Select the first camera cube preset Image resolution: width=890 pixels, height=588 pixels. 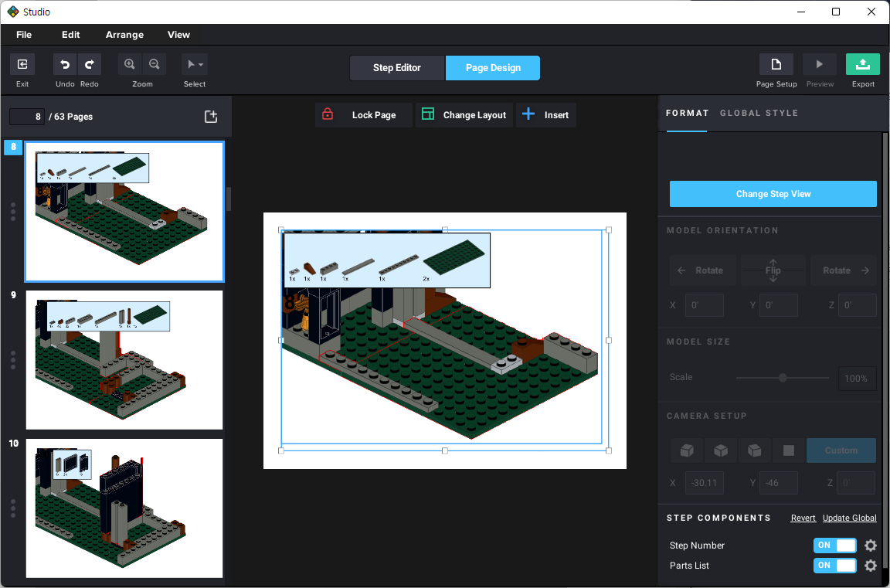[687, 450]
